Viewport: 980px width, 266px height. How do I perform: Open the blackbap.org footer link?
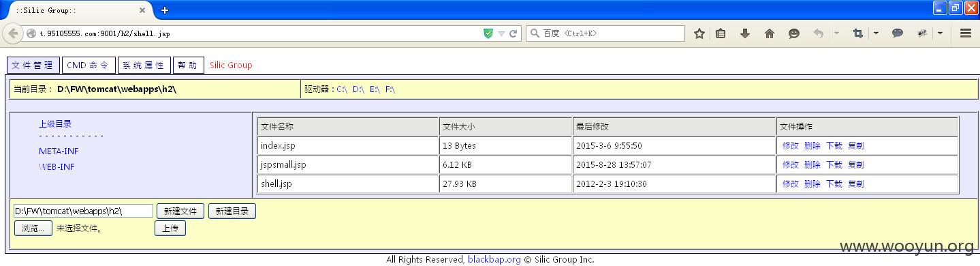coord(494,260)
